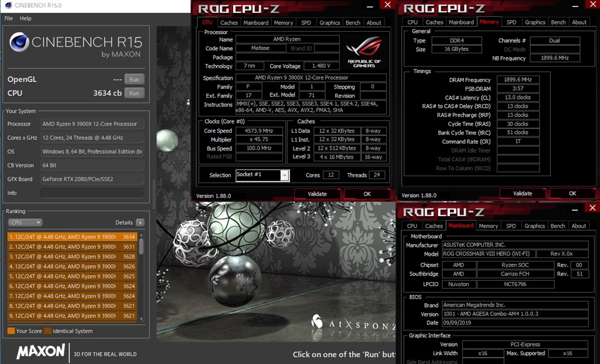Click the Core Speed 4573.9 MHz value
600x364 pixels.
click(x=259, y=131)
